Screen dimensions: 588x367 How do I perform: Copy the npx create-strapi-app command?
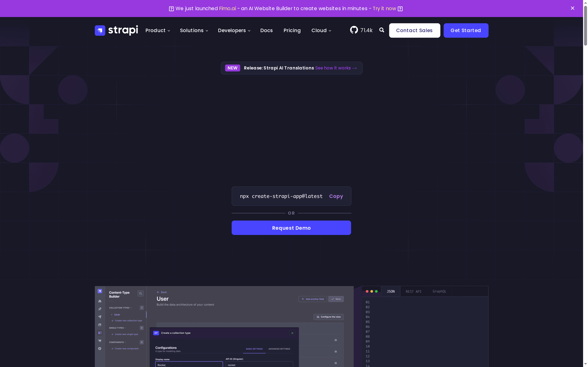point(336,196)
